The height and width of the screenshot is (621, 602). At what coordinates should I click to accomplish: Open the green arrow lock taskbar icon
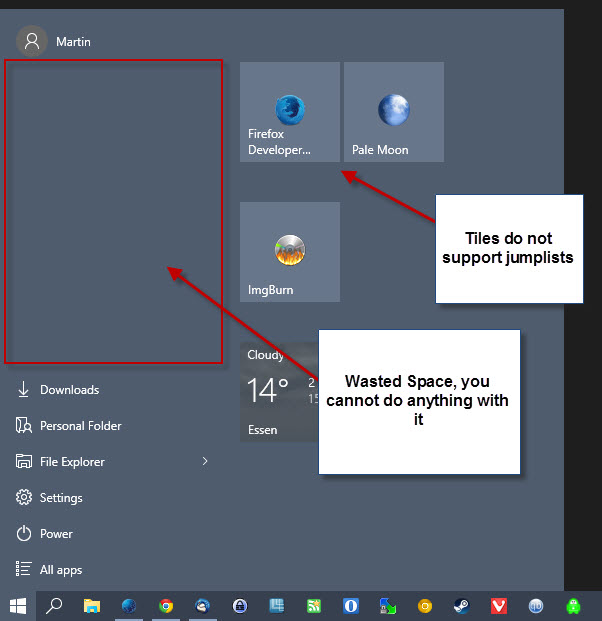click(388, 606)
